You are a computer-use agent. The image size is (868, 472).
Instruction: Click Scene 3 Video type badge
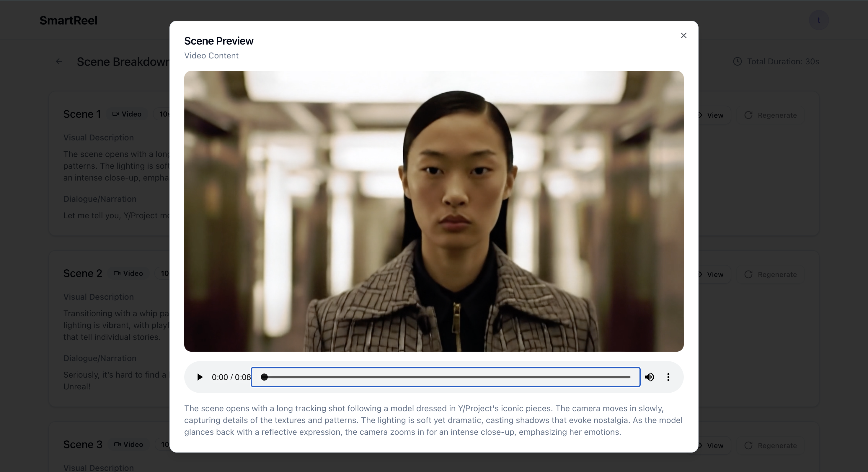(129, 444)
